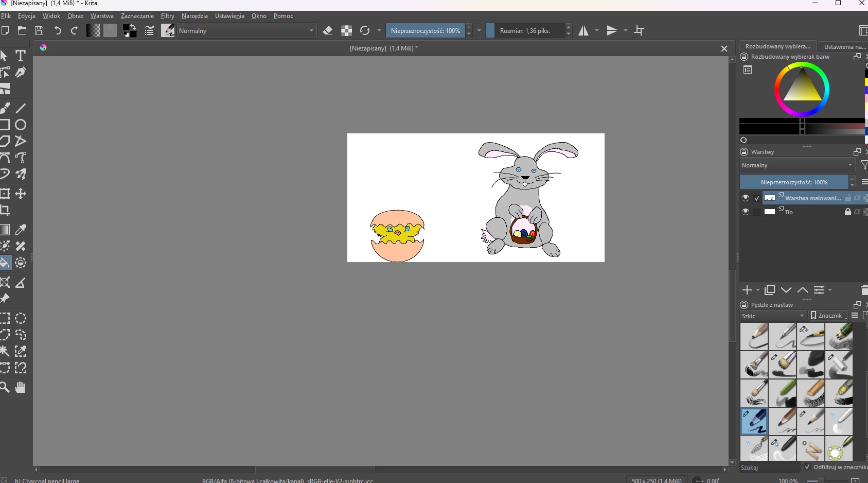Viewport: 868px width, 483px height.
Task: Activate the Pan hand tool
Action: coord(20,387)
